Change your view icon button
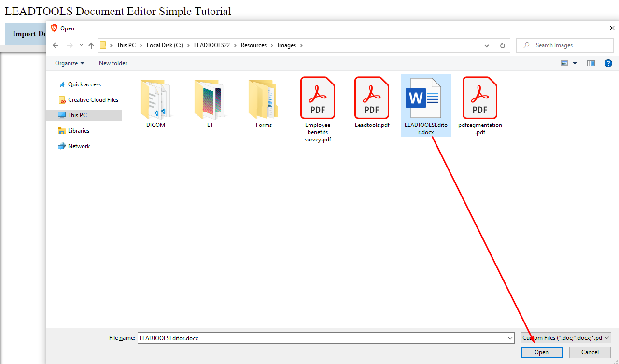The image size is (619, 364). [x=564, y=63]
